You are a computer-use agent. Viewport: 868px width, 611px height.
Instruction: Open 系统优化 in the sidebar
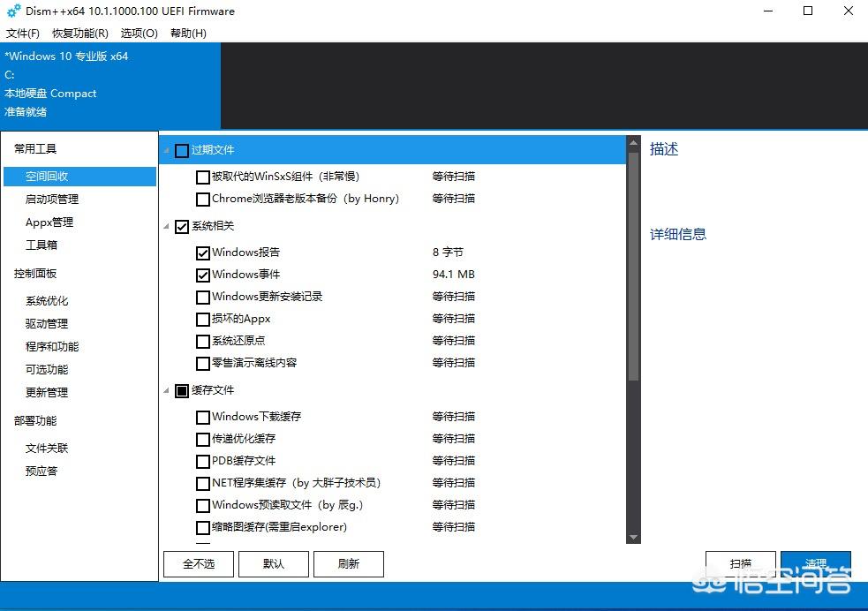click(x=47, y=301)
